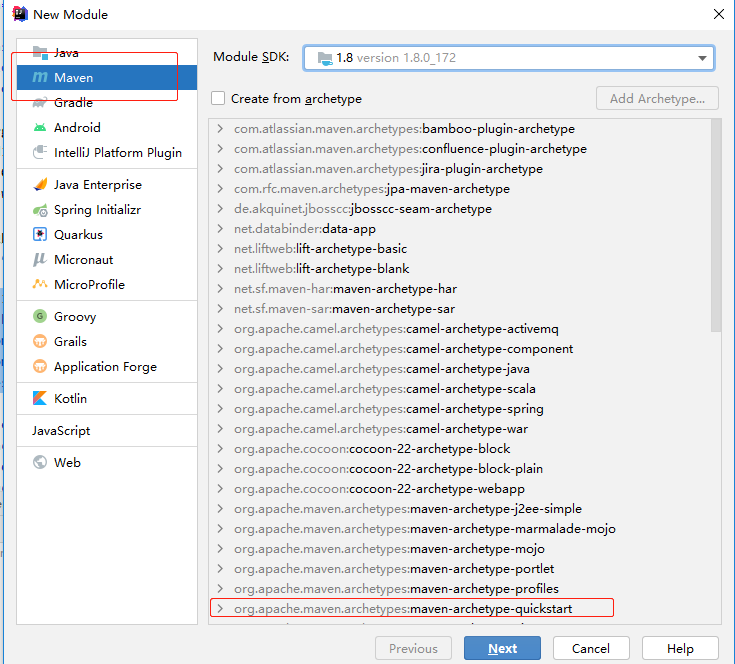Click the Previous button

pyautogui.click(x=413, y=649)
